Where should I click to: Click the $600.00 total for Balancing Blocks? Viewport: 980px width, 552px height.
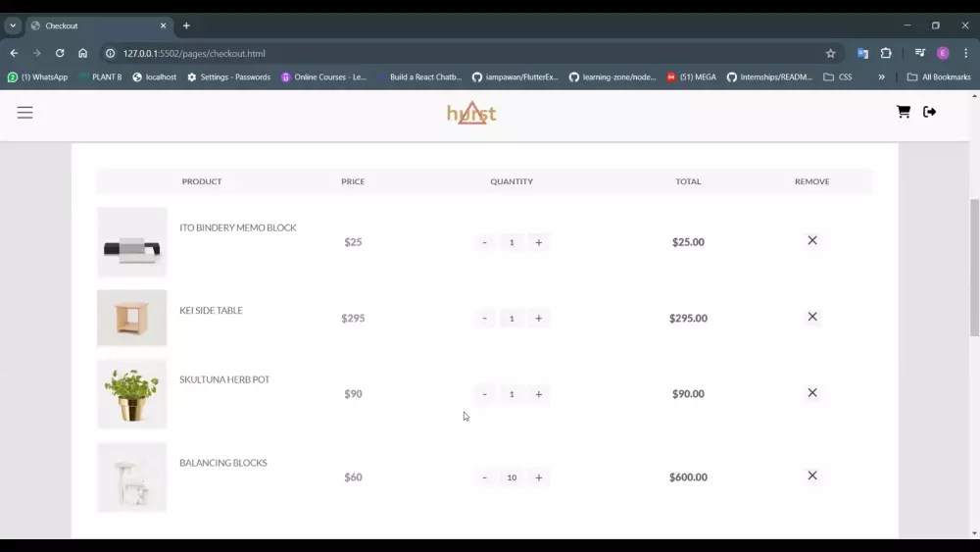(x=688, y=477)
